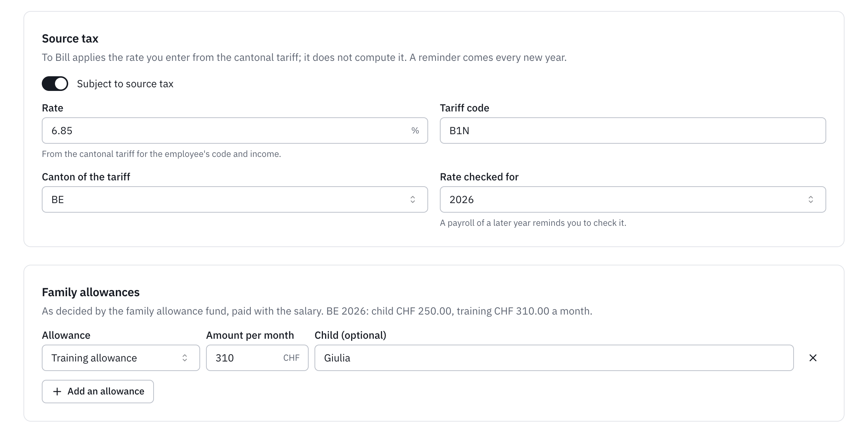Edit the Child name field Giulia

pos(554,358)
